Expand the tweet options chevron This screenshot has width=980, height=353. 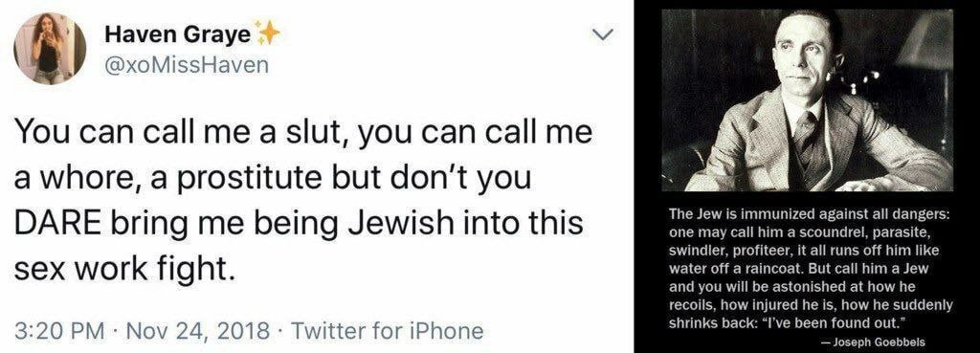pyautogui.click(x=603, y=35)
